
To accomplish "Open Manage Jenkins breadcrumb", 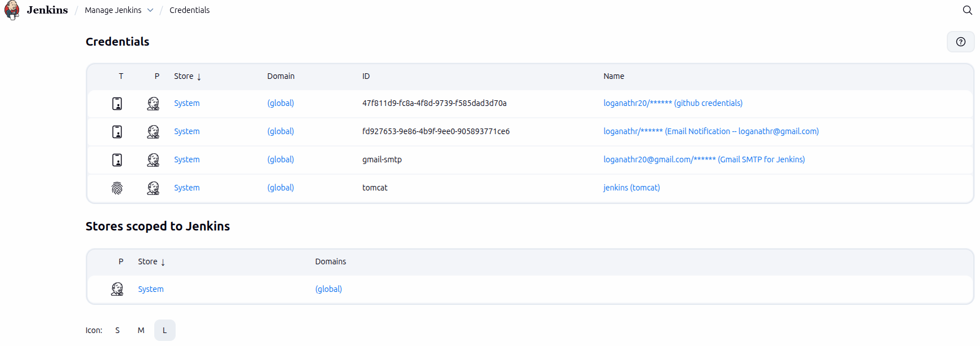I will pyautogui.click(x=113, y=10).
